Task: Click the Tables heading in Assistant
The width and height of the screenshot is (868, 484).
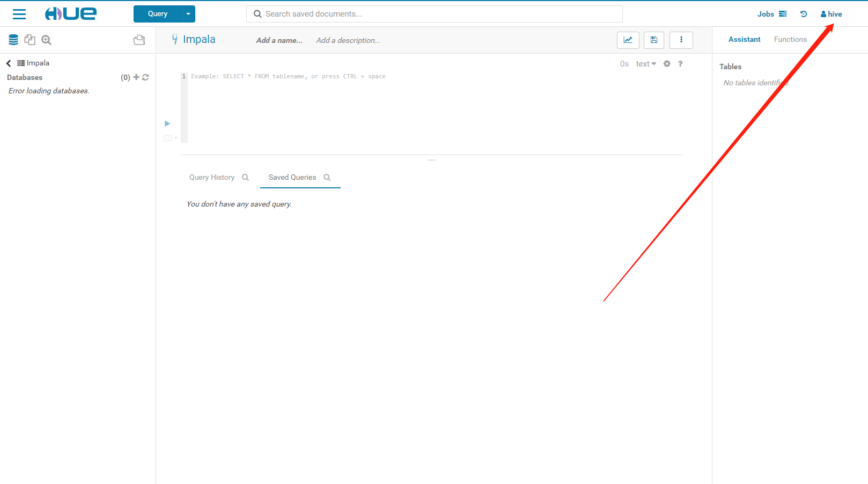Action: [730, 67]
